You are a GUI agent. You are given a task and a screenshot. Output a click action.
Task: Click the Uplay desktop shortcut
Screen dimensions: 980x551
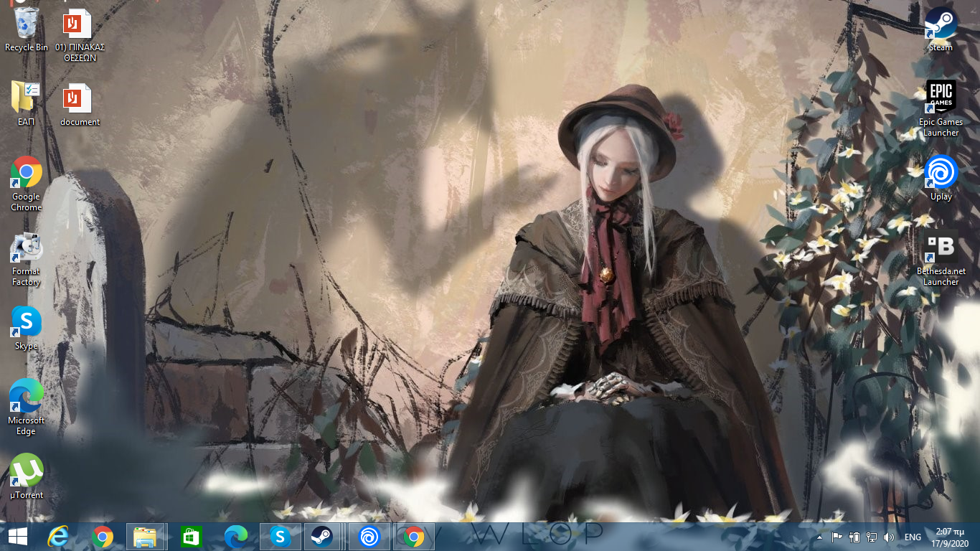click(x=941, y=174)
